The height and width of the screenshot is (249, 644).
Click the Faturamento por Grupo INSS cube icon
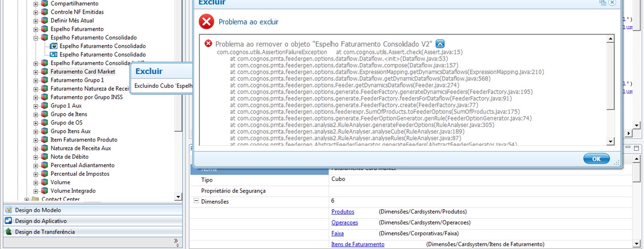(45, 97)
